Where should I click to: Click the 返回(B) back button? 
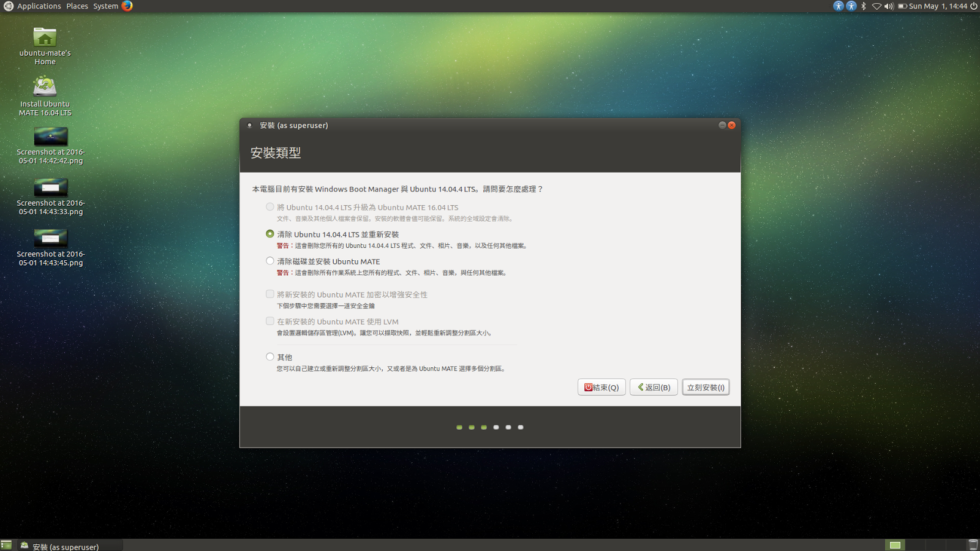[654, 387]
